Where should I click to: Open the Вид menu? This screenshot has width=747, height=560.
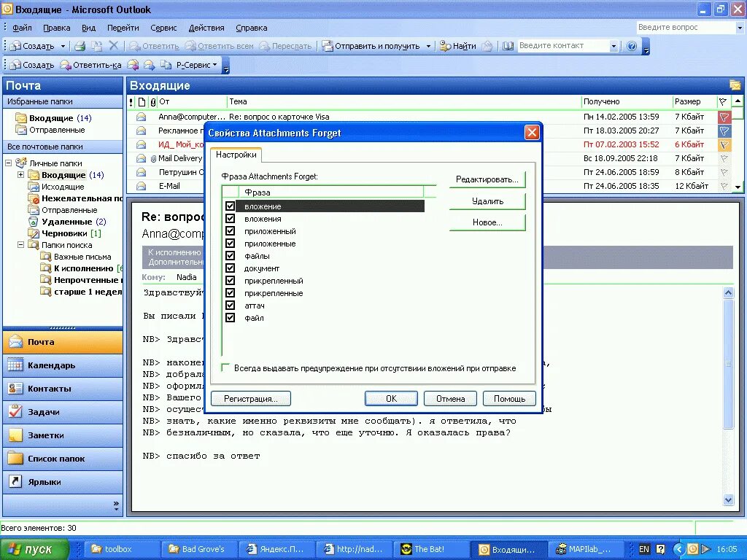88,28
